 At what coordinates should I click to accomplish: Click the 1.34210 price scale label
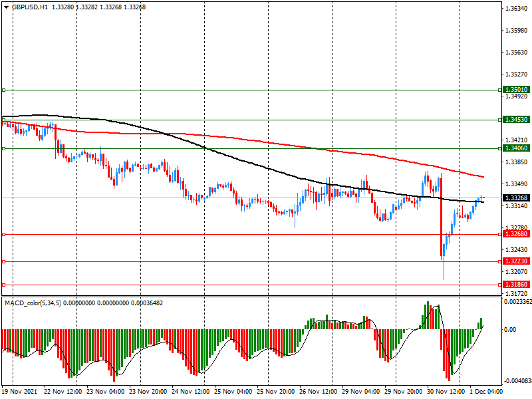click(517, 140)
